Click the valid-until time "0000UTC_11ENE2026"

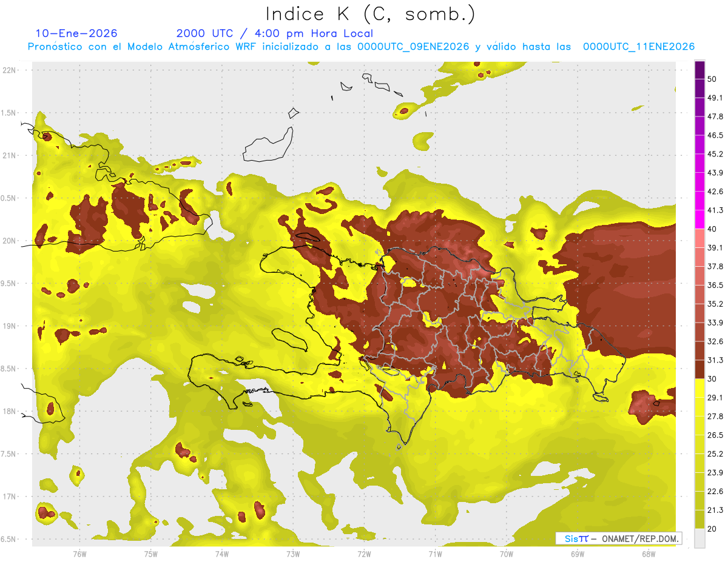pos(639,47)
